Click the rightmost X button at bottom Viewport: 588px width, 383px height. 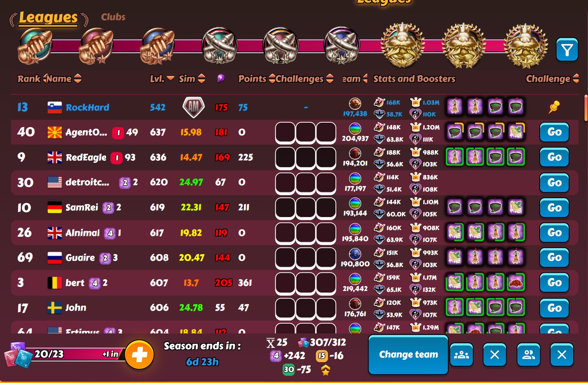coord(562,355)
